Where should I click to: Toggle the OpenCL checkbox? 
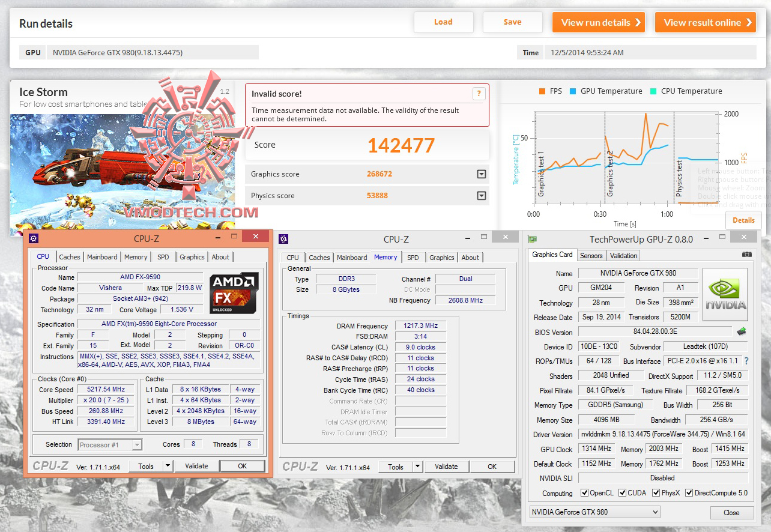pyautogui.click(x=585, y=493)
